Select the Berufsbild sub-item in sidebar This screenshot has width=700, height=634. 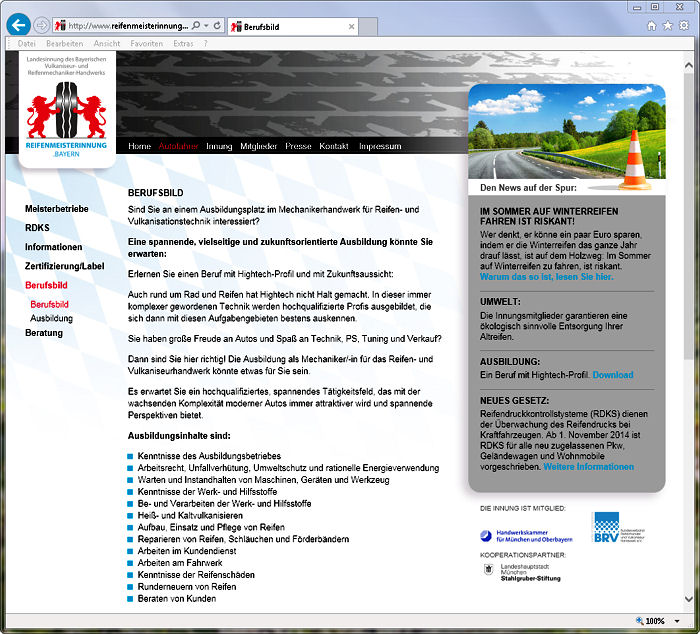tap(49, 304)
